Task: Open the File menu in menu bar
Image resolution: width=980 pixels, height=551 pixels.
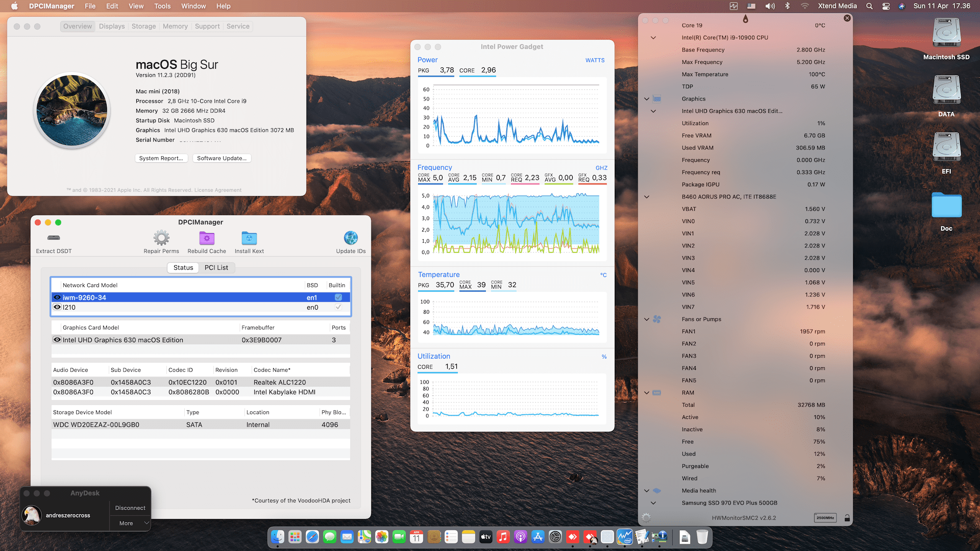Action: click(x=90, y=6)
